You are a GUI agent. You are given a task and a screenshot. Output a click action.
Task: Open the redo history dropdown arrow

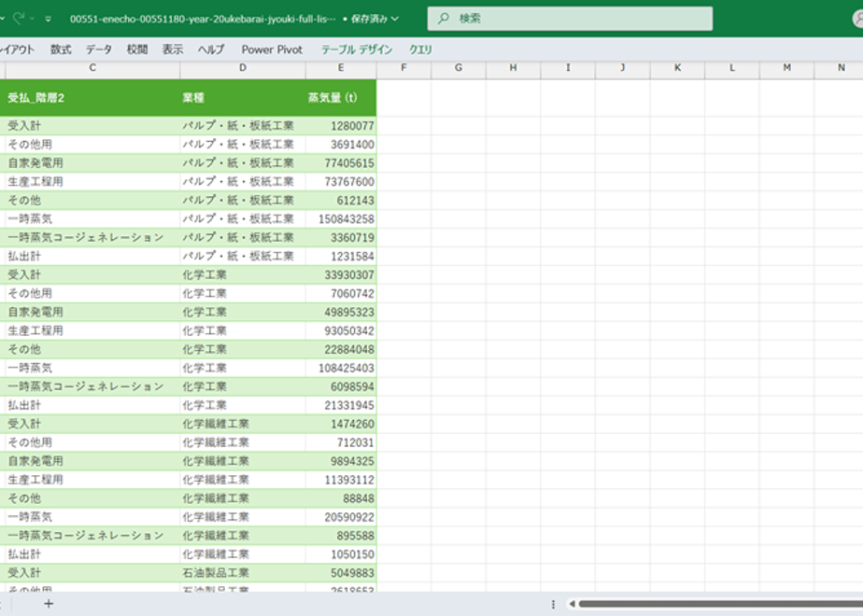pyautogui.click(x=32, y=19)
